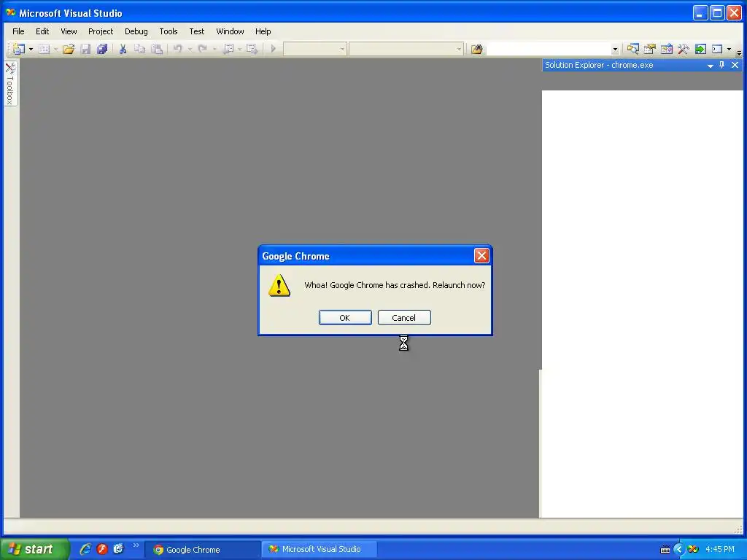Click the Add New Item toolbar icon

click(44, 49)
